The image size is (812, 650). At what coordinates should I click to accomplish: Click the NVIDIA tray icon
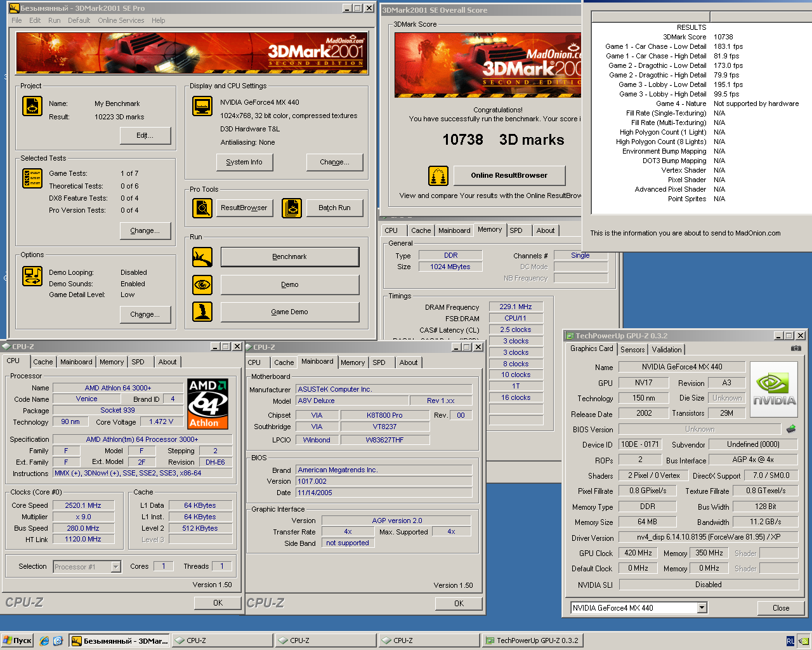click(803, 641)
